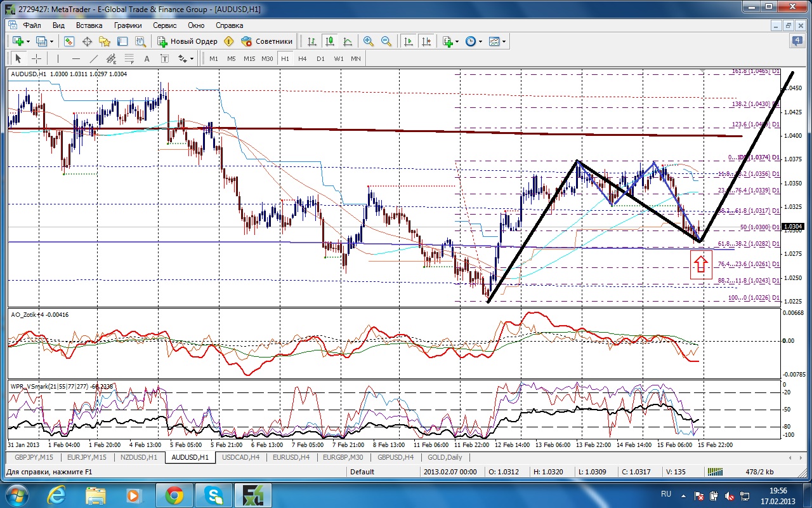Viewport: 812px width, 508px height.
Task: Zoom out of the chart
Action: (386, 41)
